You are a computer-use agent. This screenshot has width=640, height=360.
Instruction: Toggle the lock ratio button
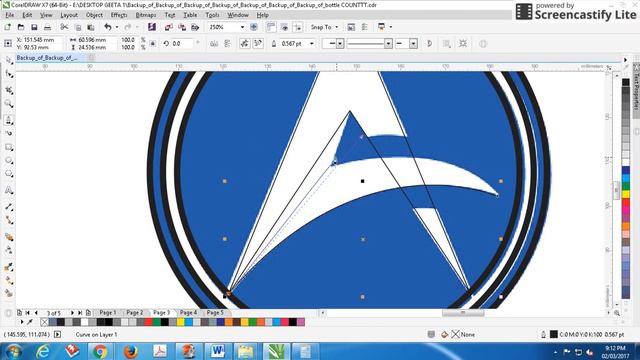153,43
